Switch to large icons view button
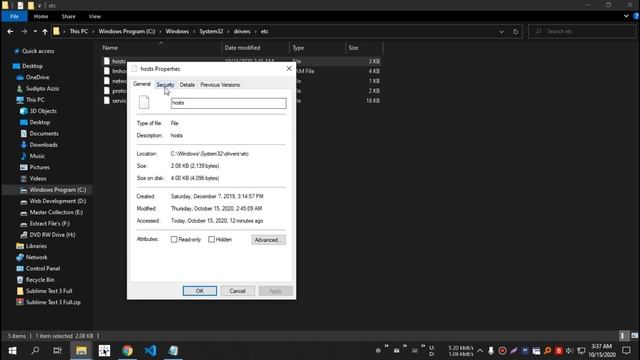 (634, 336)
